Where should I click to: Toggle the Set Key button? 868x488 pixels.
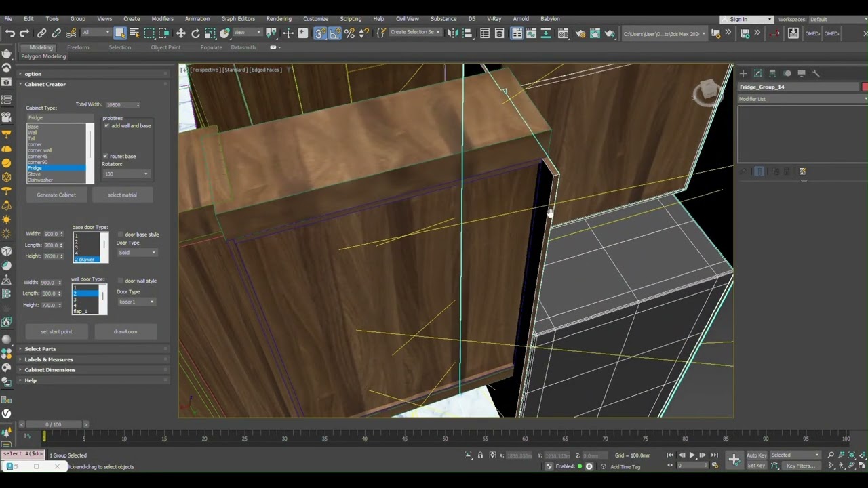[x=756, y=466]
